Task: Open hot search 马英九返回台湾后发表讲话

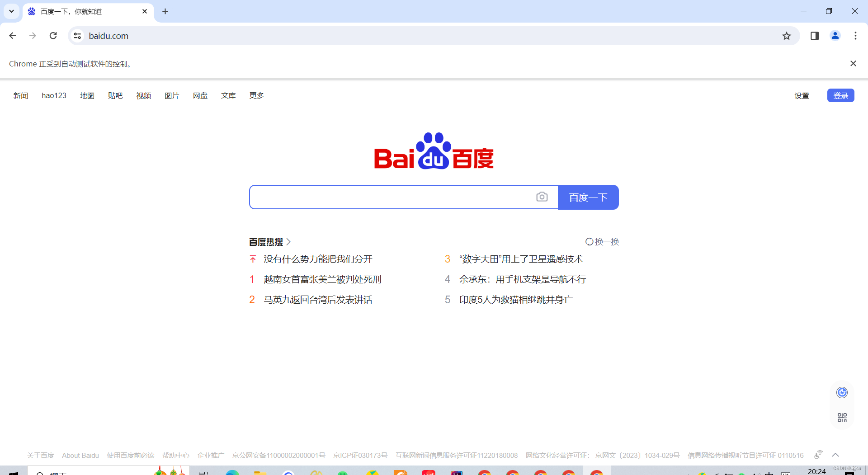Action: tap(318, 300)
